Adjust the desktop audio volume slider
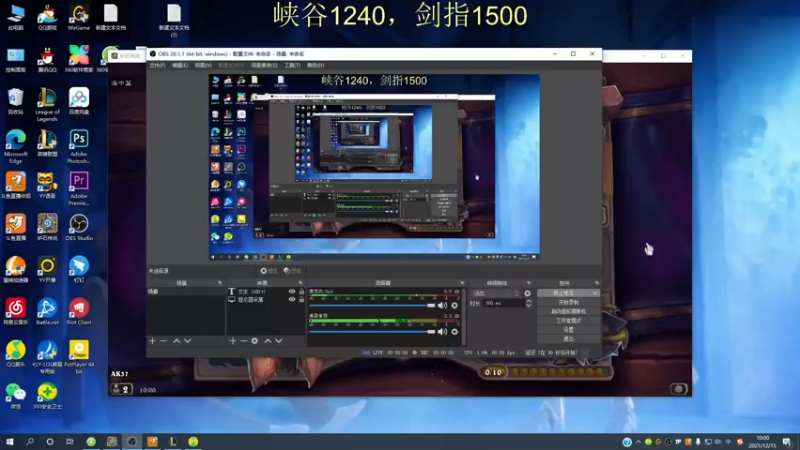800x450 pixels. point(372,332)
